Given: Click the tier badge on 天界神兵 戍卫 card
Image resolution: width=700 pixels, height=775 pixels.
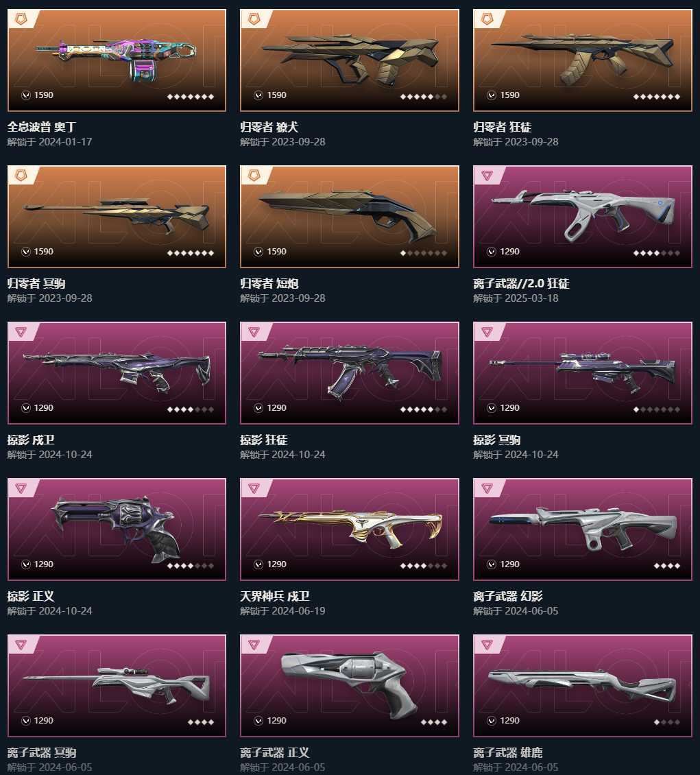Looking at the screenshot, I should tap(254, 488).
